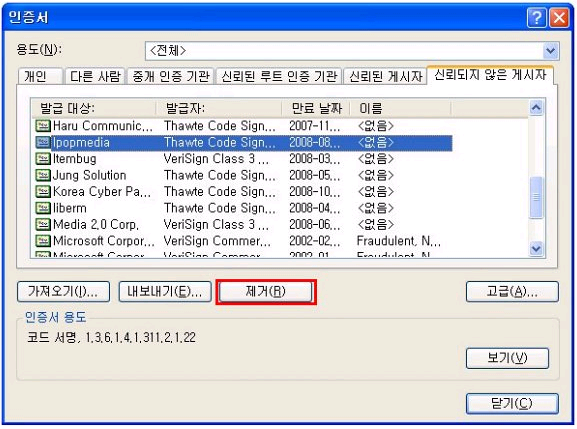Click the list scrollbar up arrow
Screen dimensions: 577x429
tap(536, 108)
